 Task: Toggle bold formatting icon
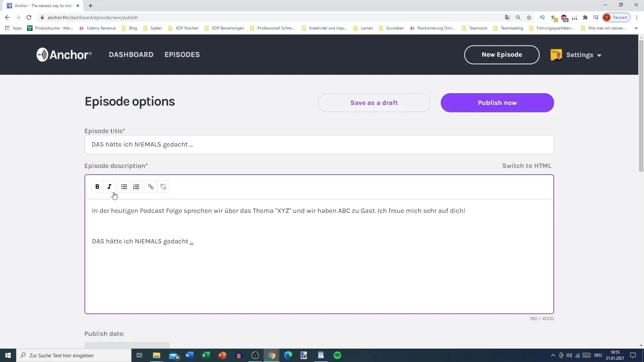(x=97, y=186)
